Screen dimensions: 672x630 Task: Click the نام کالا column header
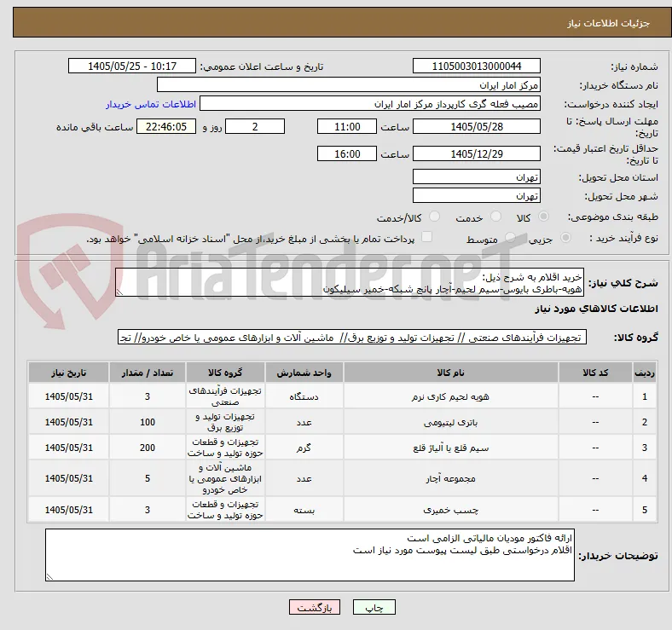click(450, 373)
